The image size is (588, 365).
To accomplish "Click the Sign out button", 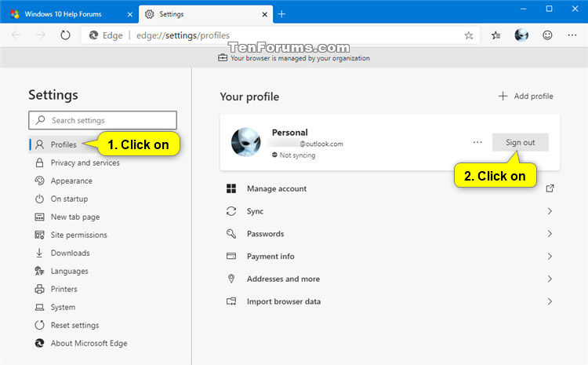I will click(520, 142).
